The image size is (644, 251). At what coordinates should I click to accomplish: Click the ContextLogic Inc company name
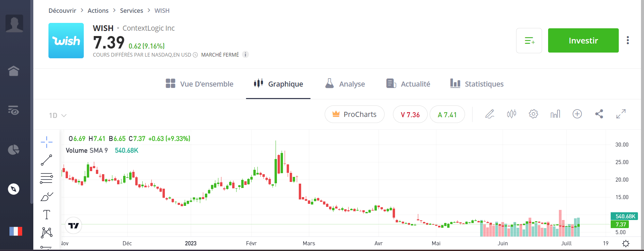148,28
